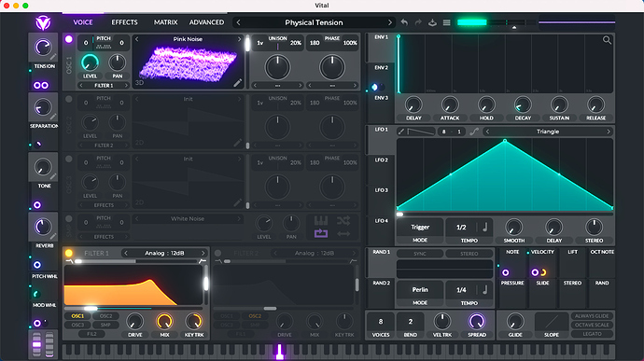This screenshot has width=644, height=361.
Task: Enable OSC 3 power button
Action: coord(68,159)
